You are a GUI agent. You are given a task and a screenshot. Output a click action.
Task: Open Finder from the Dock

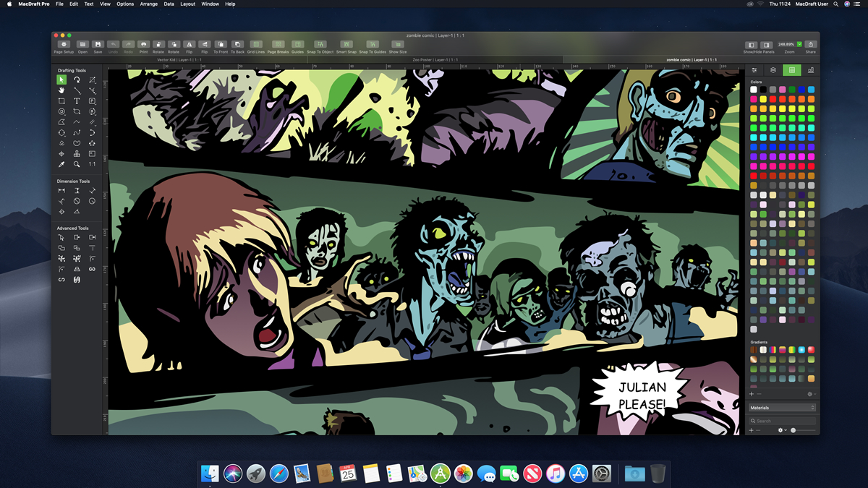(210, 474)
